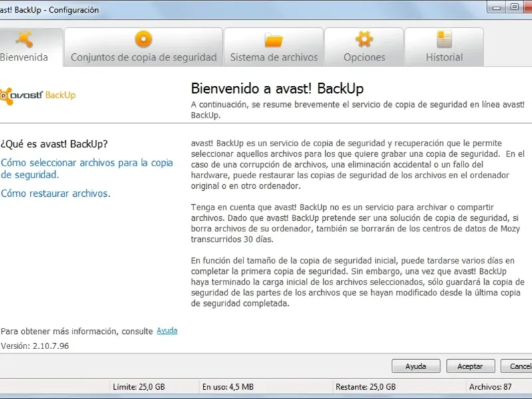The height and width of the screenshot is (399, 532).
Task: Open the Sistema de archivos tab
Action: (273, 47)
